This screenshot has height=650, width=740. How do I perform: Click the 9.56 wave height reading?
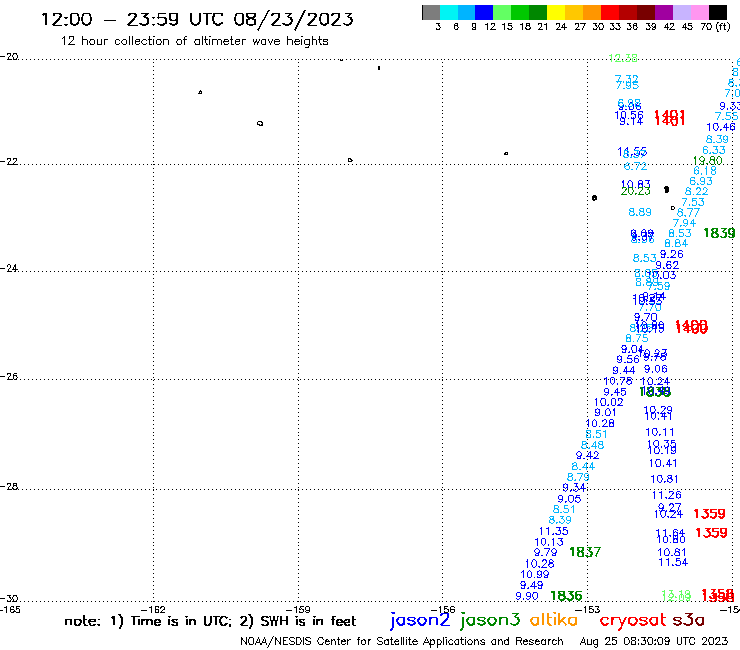tap(628, 360)
